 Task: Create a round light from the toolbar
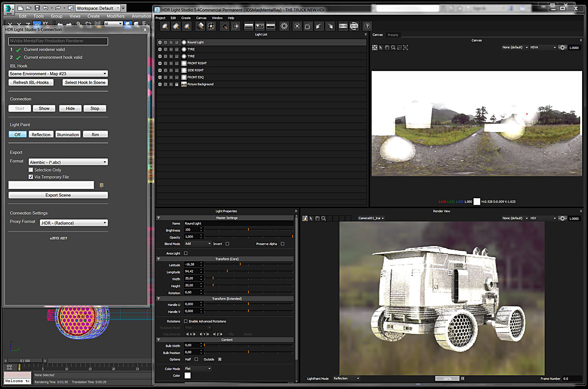(165, 26)
